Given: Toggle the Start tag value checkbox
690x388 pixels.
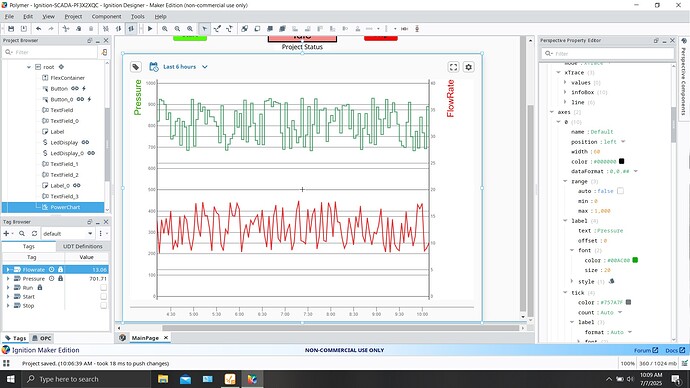Looking at the screenshot, I should point(103,296).
